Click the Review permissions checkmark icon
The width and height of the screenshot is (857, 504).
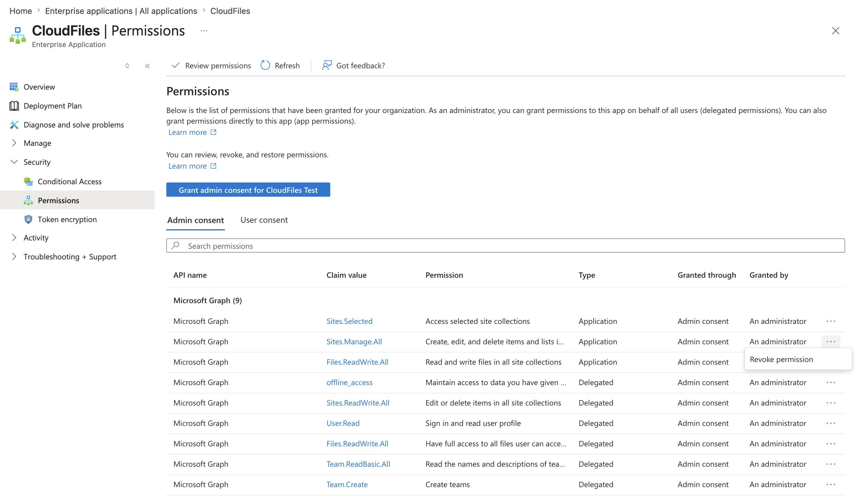coord(175,65)
